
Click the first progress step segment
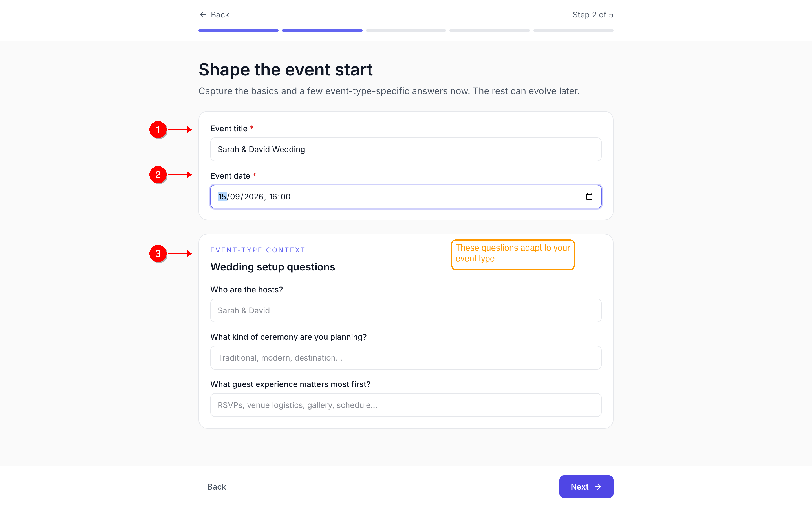(238, 30)
